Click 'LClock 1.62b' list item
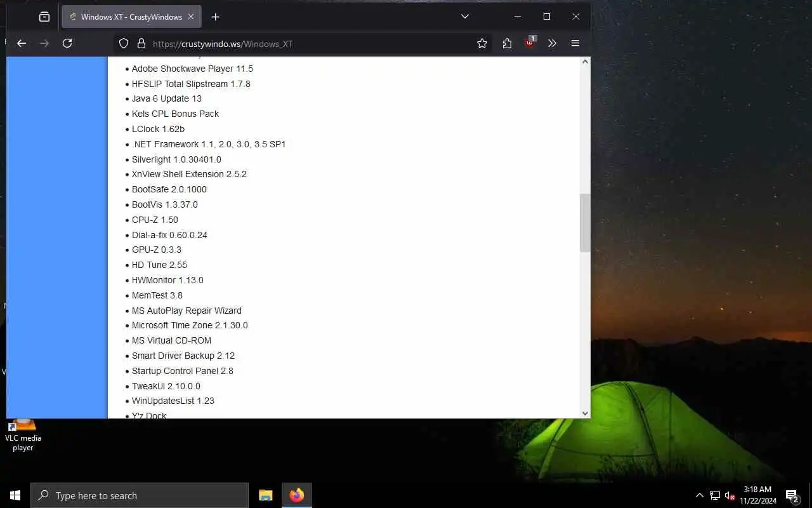This screenshot has width=812, height=508. [158, 129]
